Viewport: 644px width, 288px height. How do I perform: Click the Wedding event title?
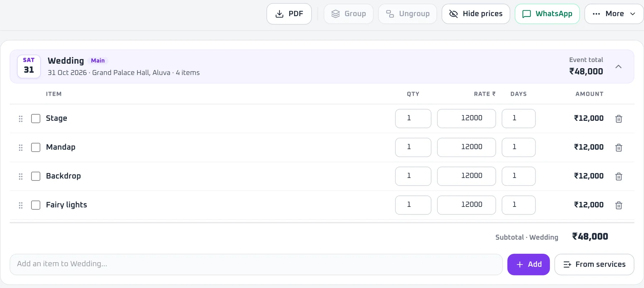tap(66, 61)
